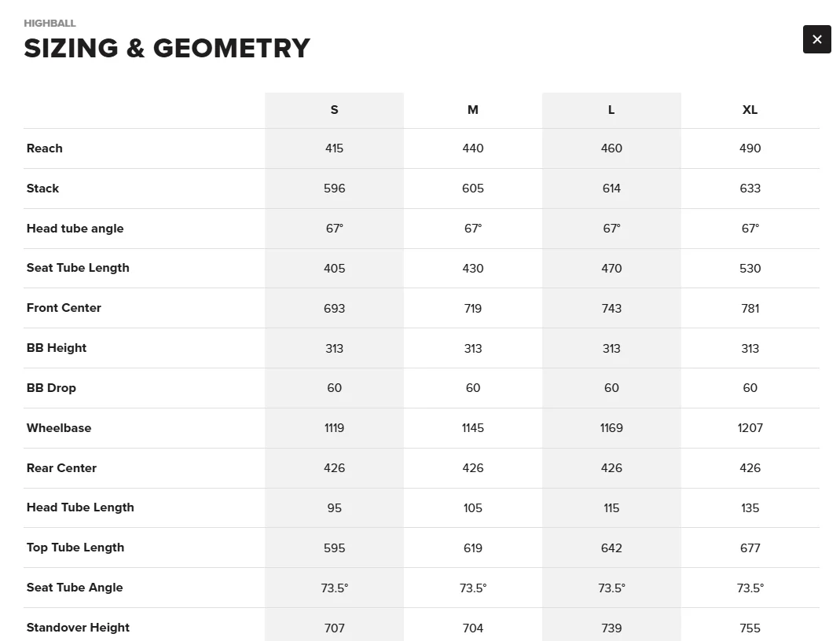Screen dimensions: 840x641
Task: Click the XL wheelbase value 1207
Action: [750, 428]
